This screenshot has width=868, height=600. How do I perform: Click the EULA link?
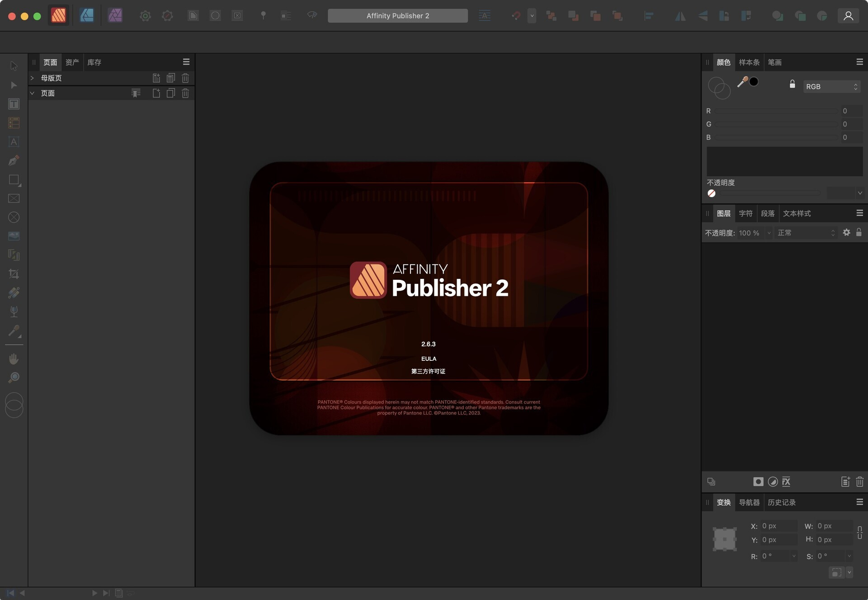428,358
